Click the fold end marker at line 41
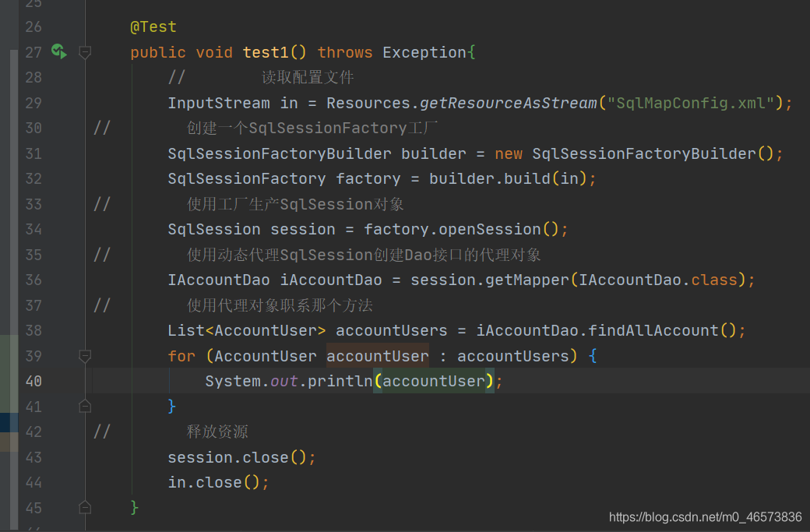This screenshot has width=810, height=532. (85, 406)
